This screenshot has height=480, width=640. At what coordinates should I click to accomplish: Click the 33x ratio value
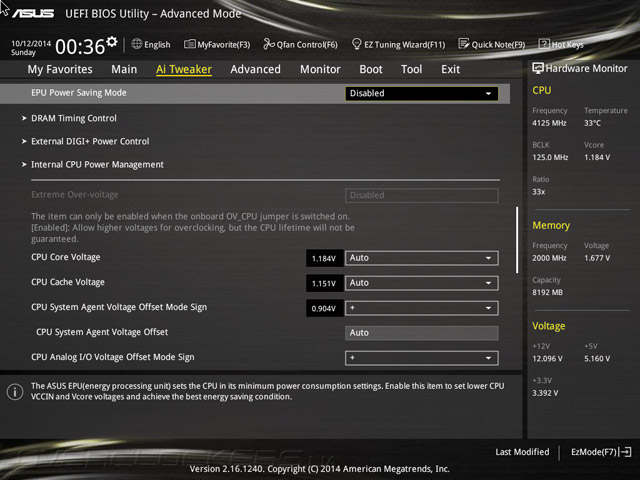pos(539,191)
